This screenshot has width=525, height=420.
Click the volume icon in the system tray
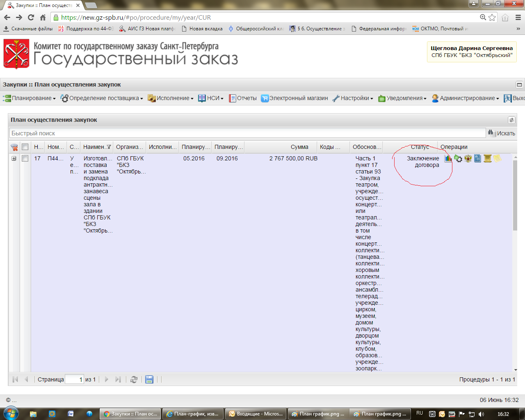[x=481, y=414]
